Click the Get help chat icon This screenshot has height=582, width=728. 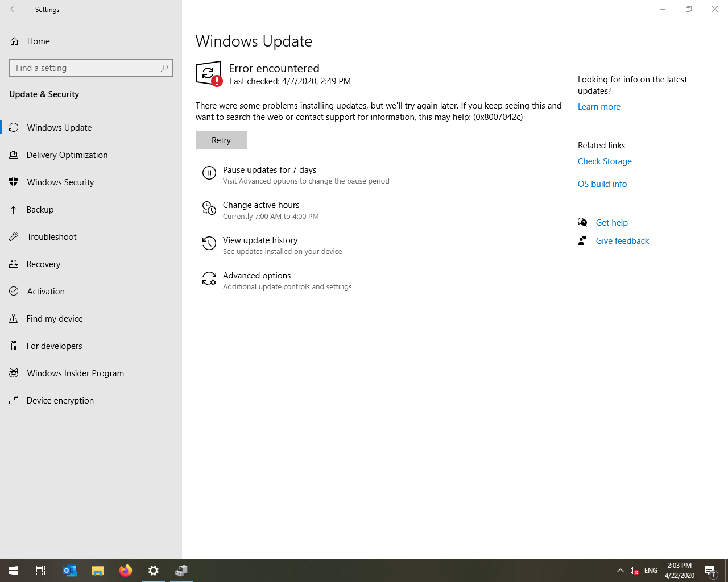(582, 222)
